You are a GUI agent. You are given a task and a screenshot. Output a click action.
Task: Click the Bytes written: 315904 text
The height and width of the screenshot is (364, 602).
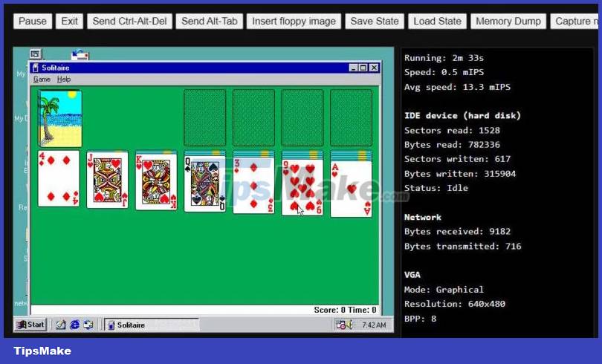(460, 174)
